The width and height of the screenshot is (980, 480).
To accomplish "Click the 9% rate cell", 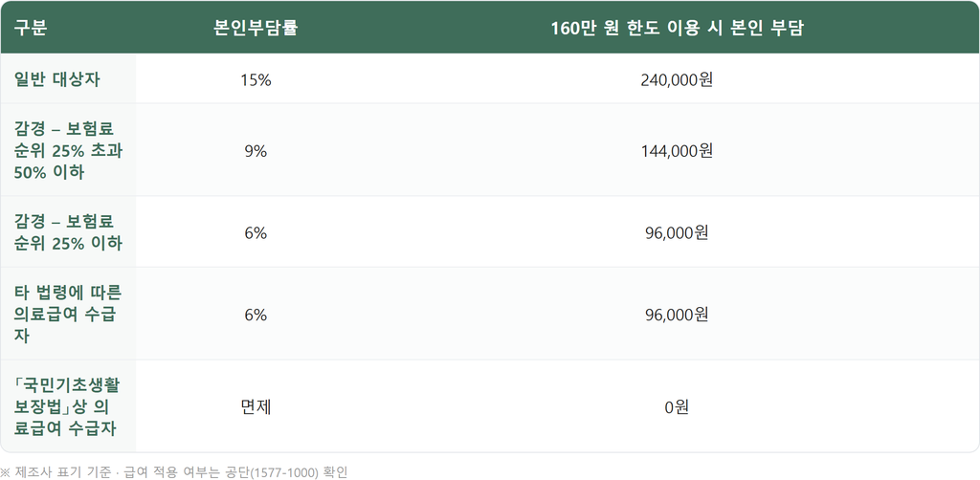I will [x=256, y=150].
